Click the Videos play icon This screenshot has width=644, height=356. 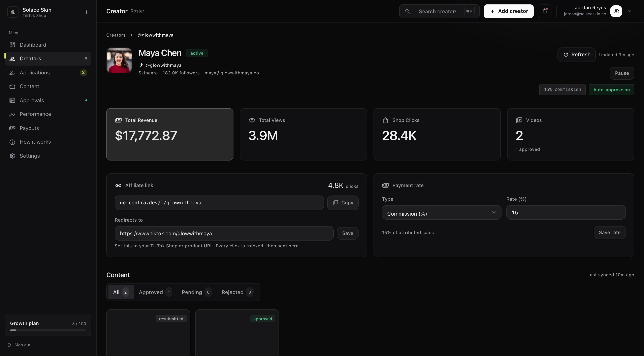519,120
